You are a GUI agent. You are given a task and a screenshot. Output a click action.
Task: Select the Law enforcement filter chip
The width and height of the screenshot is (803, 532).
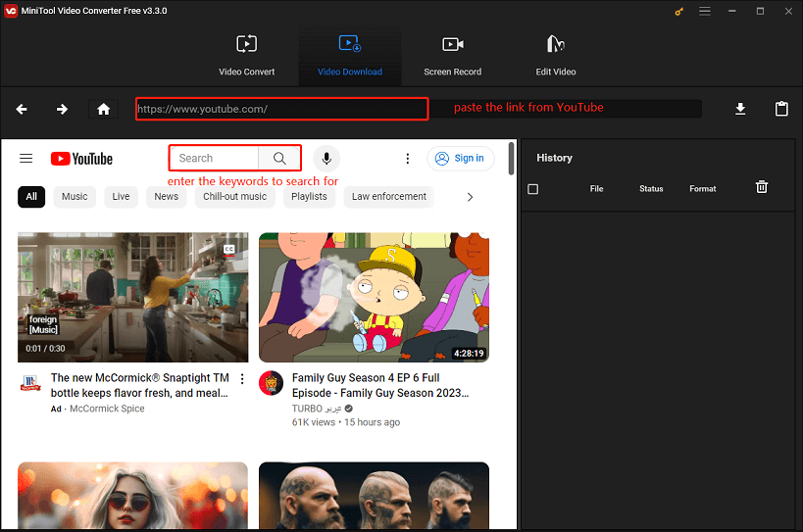click(x=388, y=196)
